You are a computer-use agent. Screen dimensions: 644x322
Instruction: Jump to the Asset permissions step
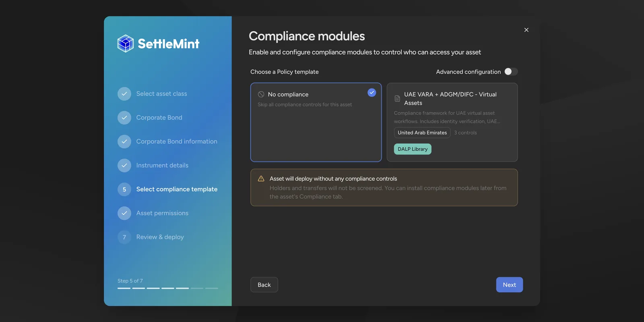(162, 213)
